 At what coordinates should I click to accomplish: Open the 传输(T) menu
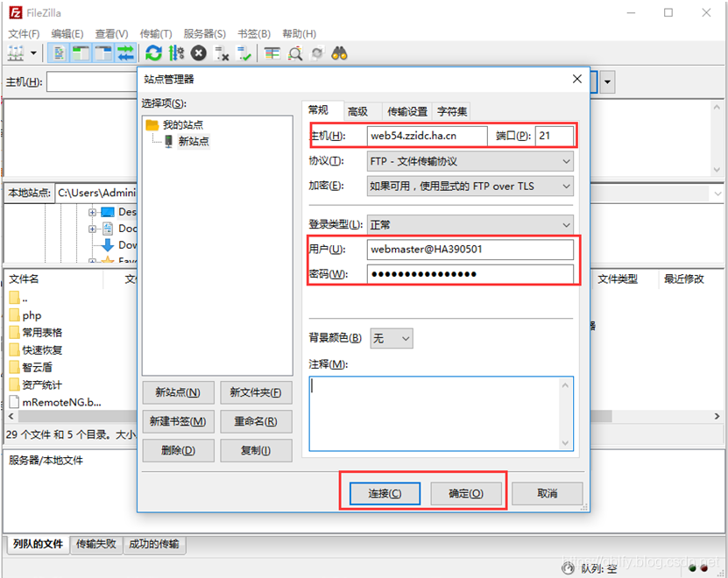pyautogui.click(x=156, y=34)
